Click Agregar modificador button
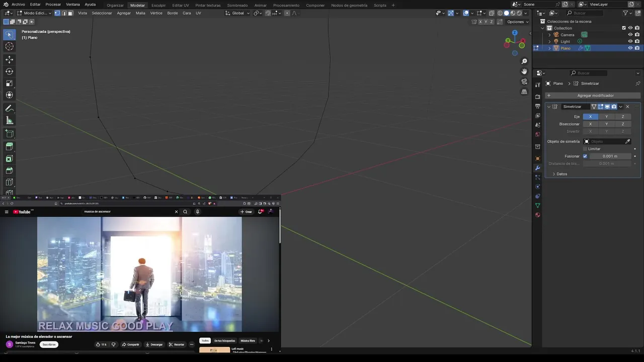644x362 pixels. pyautogui.click(x=593, y=96)
